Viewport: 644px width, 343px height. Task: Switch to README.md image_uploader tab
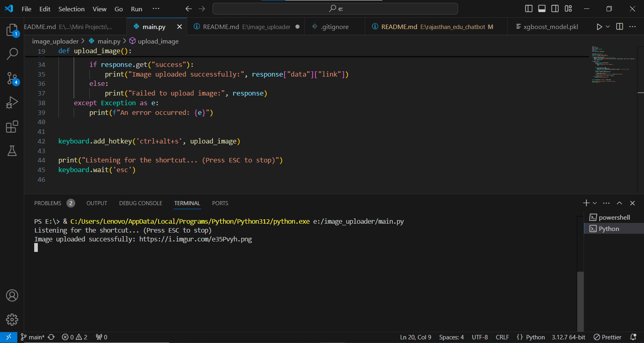[246, 27]
